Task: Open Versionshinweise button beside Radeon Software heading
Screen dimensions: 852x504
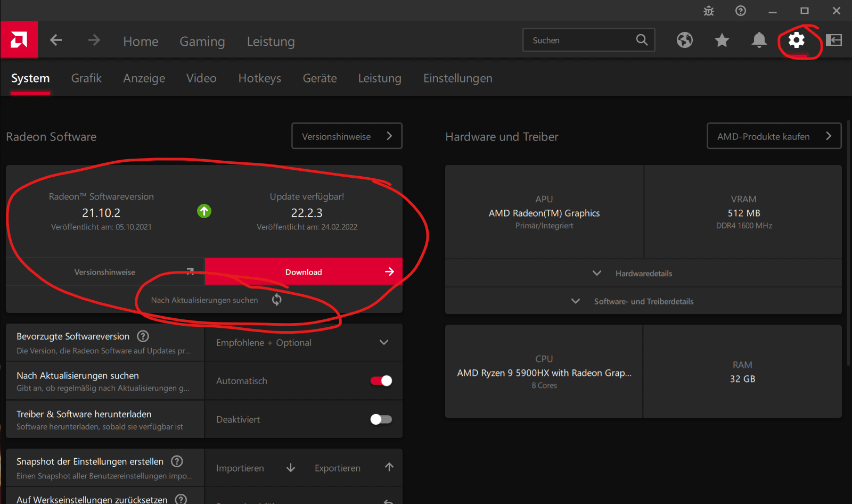Action: click(347, 136)
